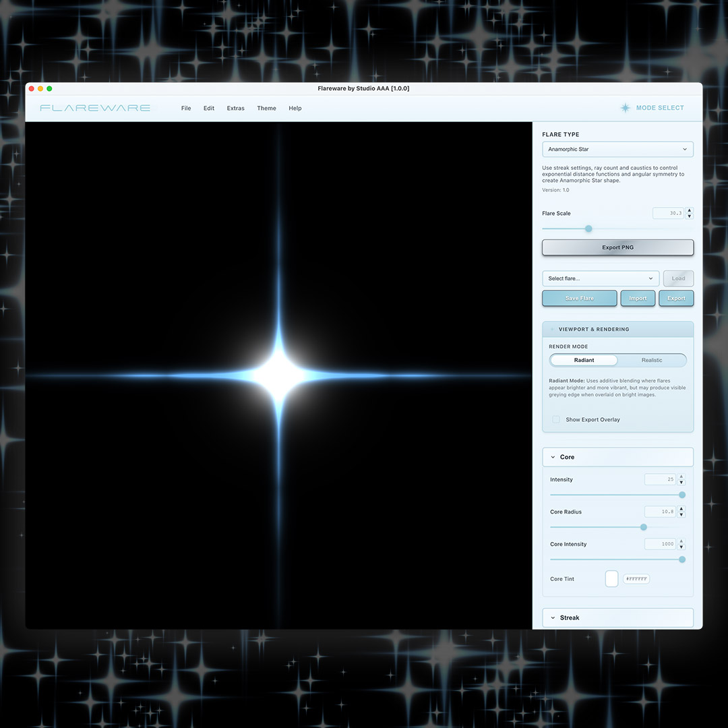The image size is (728, 728).
Task: Click the Core Tint hex field
Action: (636, 579)
